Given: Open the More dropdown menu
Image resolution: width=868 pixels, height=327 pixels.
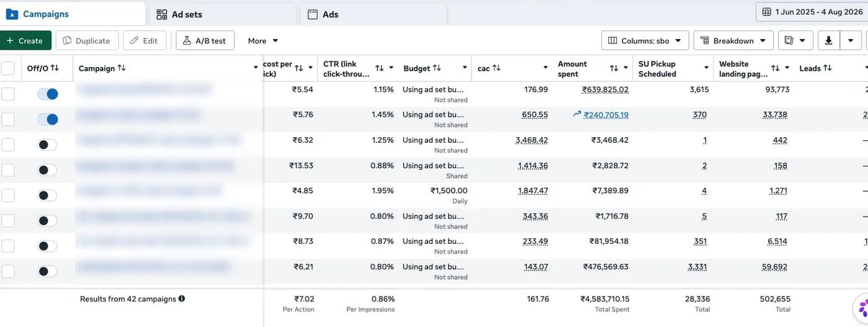Looking at the screenshot, I should tap(263, 41).
